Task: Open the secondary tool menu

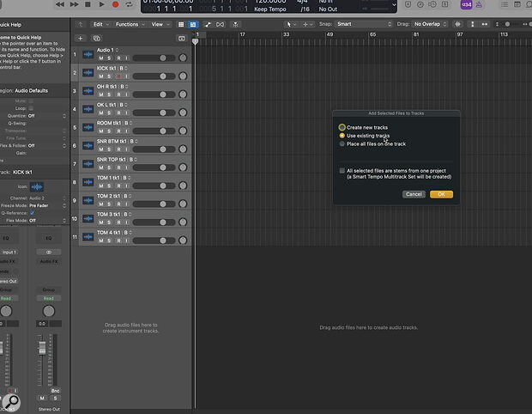Action: pyautogui.click(x=307, y=24)
